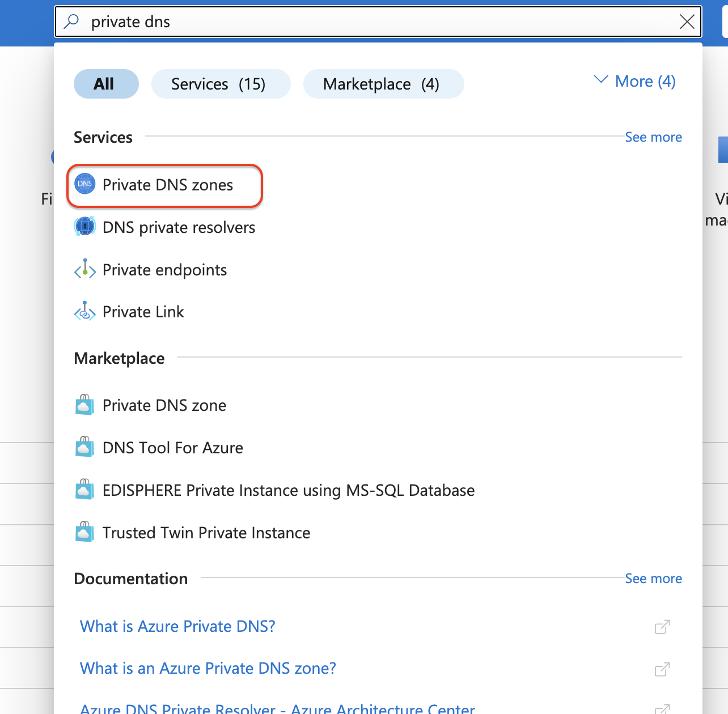Open Azure DNS Private Resolver architecture doc
This screenshot has height=714, width=728.
coord(278,708)
